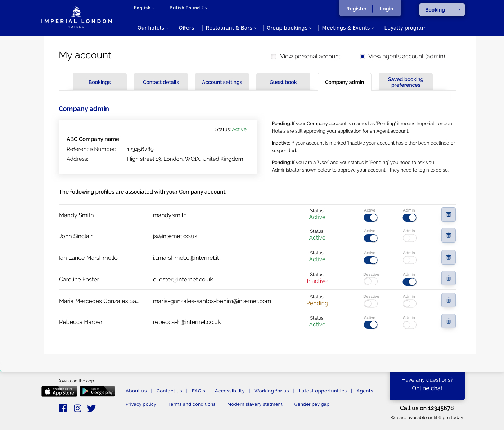Expand the Our hotels menu
The height and width of the screenshot is (431, 504).
[x=153, y=28]
